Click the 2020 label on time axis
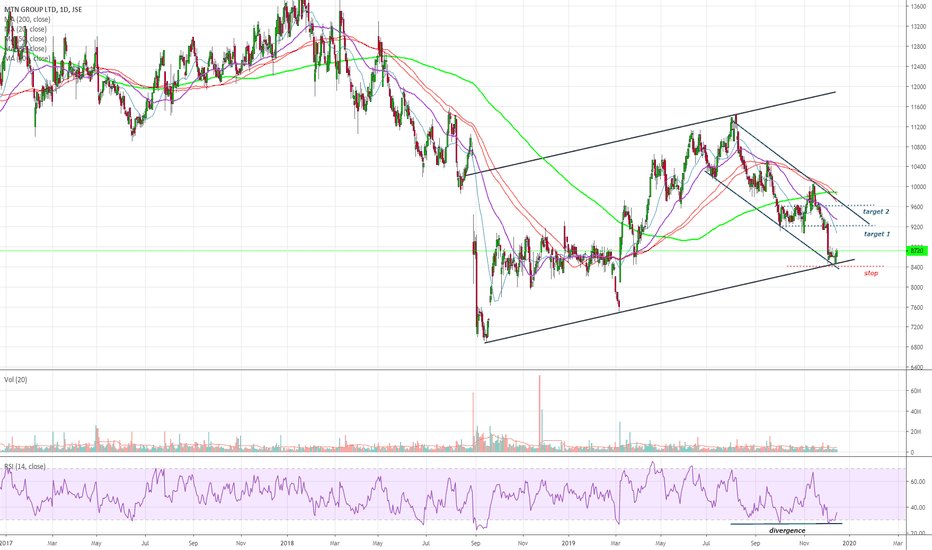Screen dimensions: 932x550 click(x=849, y=543)
